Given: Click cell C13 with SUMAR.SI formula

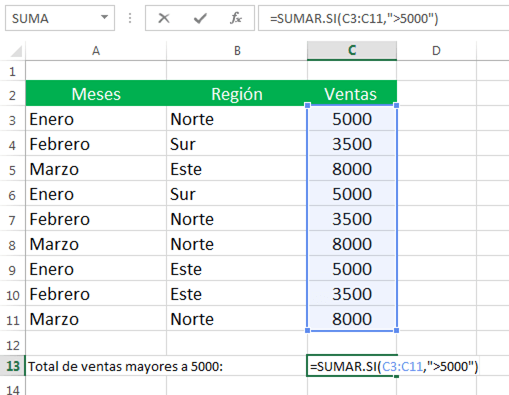Looking at the screenshot, I should click(352, 366).
